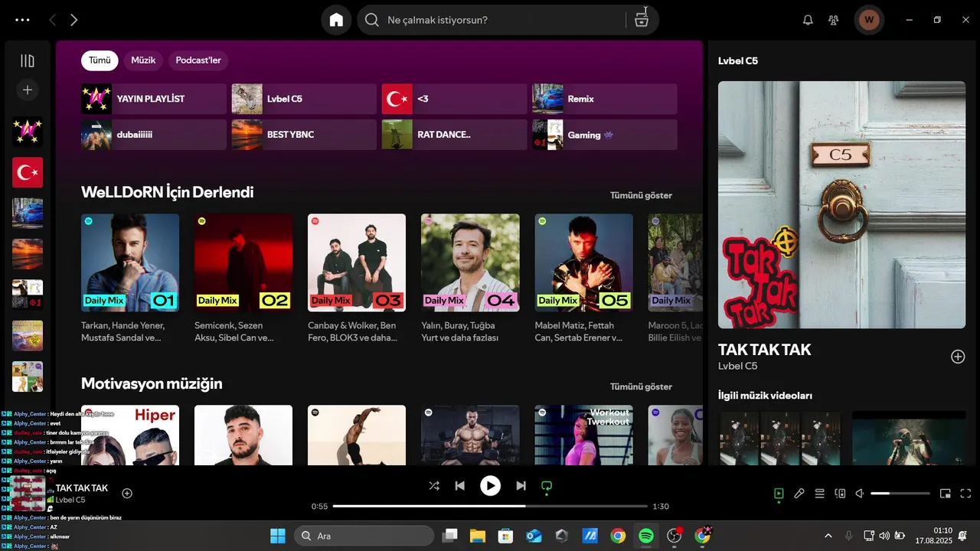Create a new playlist with plus icon
Screen dimensions: 980x551
click(x=28, y=90)
